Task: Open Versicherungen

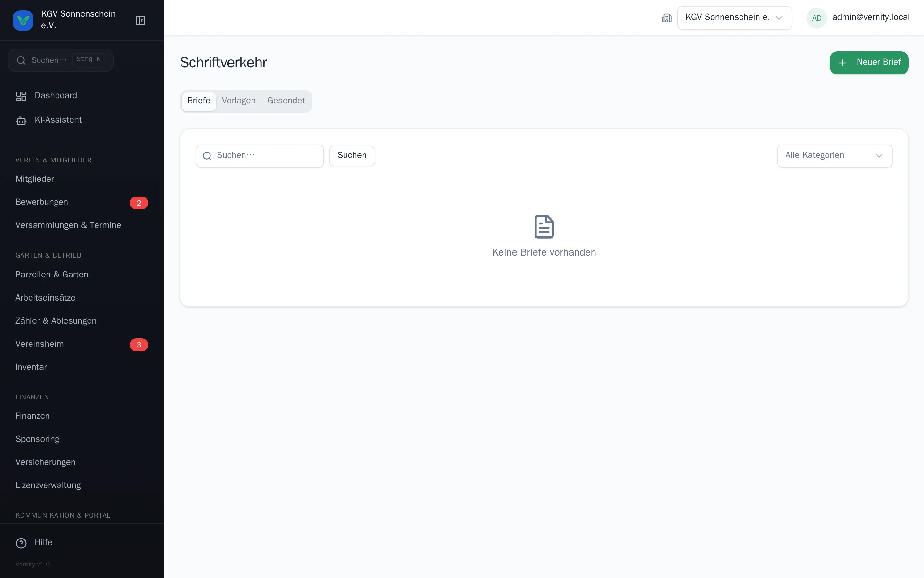Action: click(x=82, y=462)
